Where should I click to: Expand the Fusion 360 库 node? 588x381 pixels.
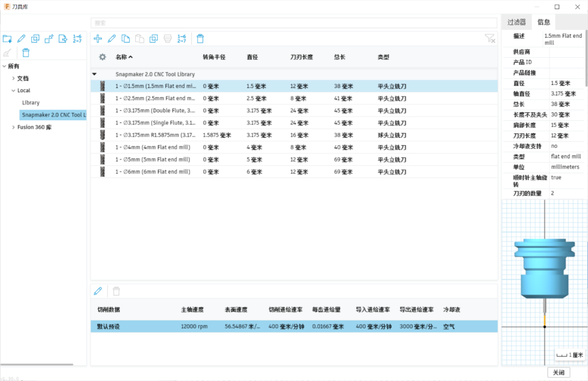pyautogui.click(x=13, y=127)
